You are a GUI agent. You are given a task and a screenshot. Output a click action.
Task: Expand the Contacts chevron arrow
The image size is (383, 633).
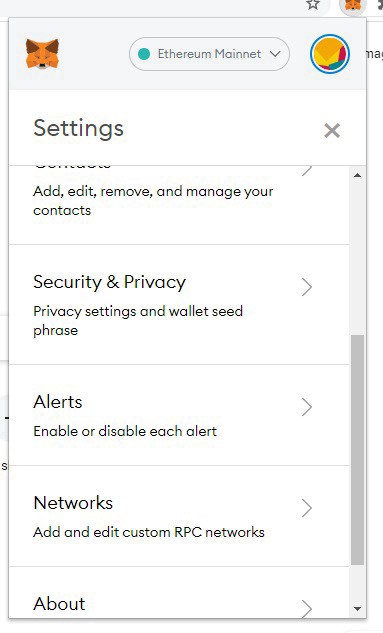pyautogui.click(x=307, y=171)
